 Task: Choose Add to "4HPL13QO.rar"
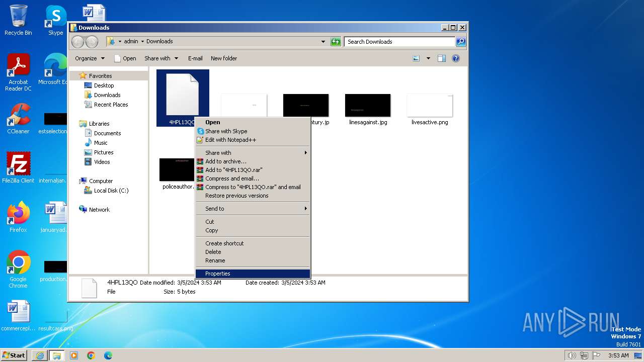[253, 170]
